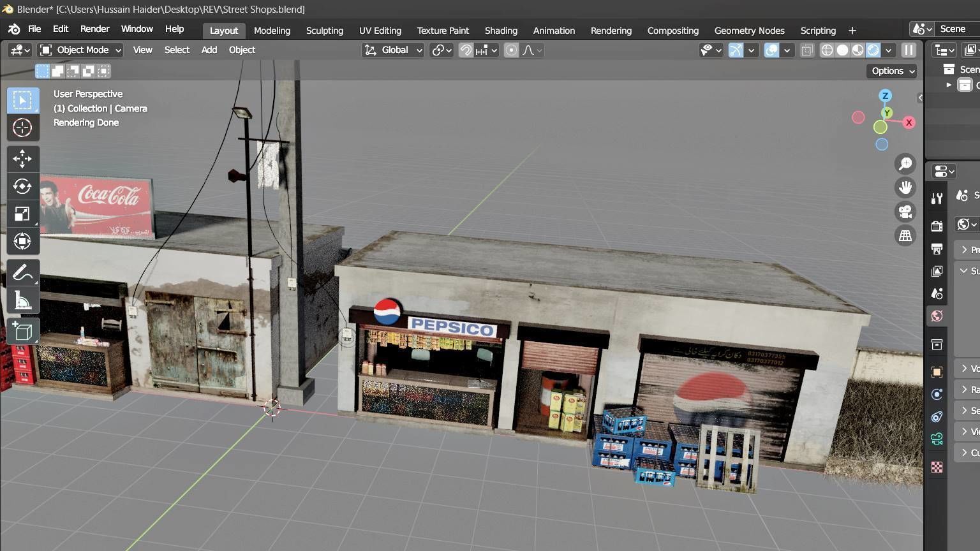The image size is (980, 551).
Task: Open Global transform orientation dropdown
Action: 393,50
